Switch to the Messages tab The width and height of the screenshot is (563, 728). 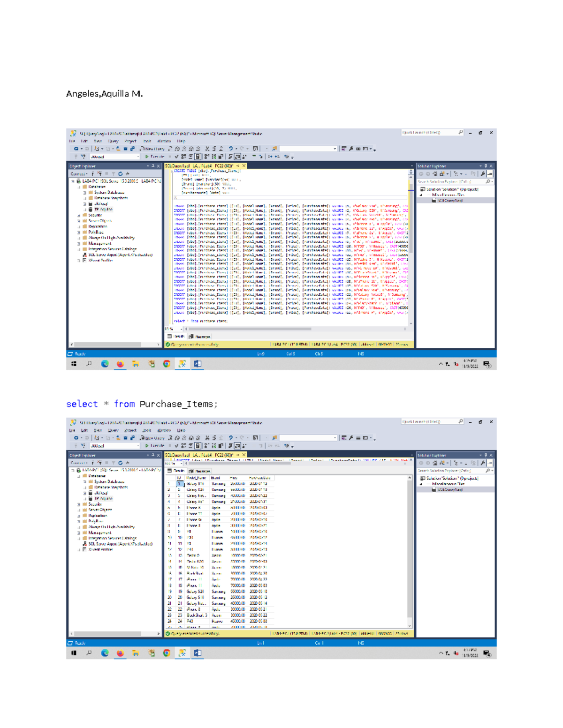[x=203, y=337]
